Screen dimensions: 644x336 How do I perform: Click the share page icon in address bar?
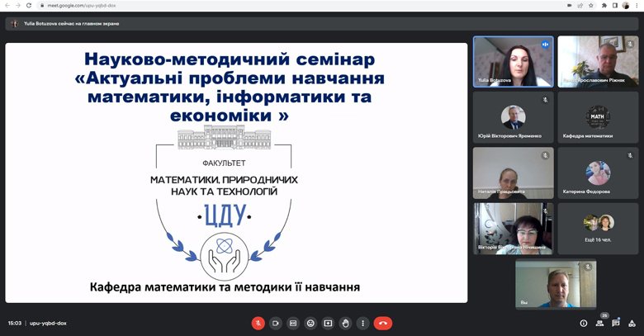tap(580, 5)
